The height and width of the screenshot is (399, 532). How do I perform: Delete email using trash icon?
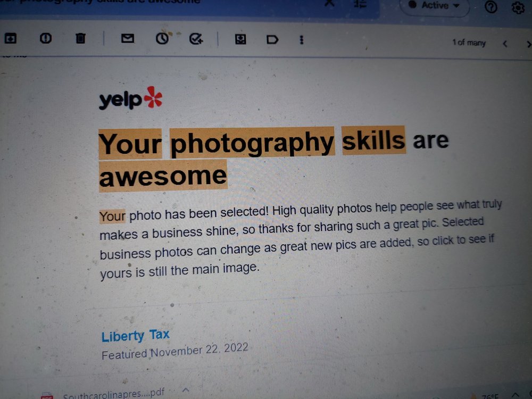80,38
